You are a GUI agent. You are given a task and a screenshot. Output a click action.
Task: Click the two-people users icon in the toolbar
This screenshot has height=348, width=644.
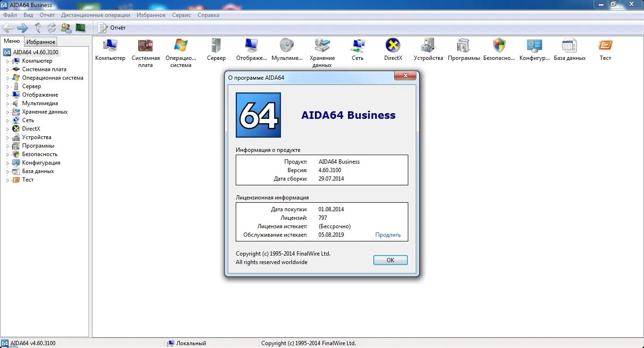[x=66, y=28]
